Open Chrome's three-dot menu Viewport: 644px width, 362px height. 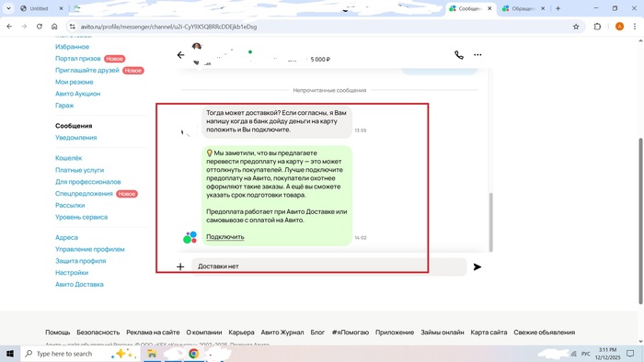635,27
